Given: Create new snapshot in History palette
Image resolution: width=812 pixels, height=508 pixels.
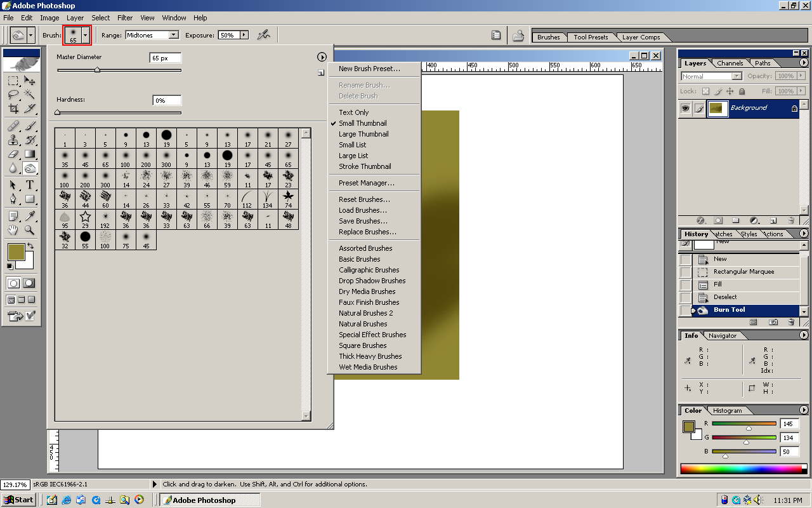Looking at the screenshot, I should pyautogui.click(x=773, y=322).
